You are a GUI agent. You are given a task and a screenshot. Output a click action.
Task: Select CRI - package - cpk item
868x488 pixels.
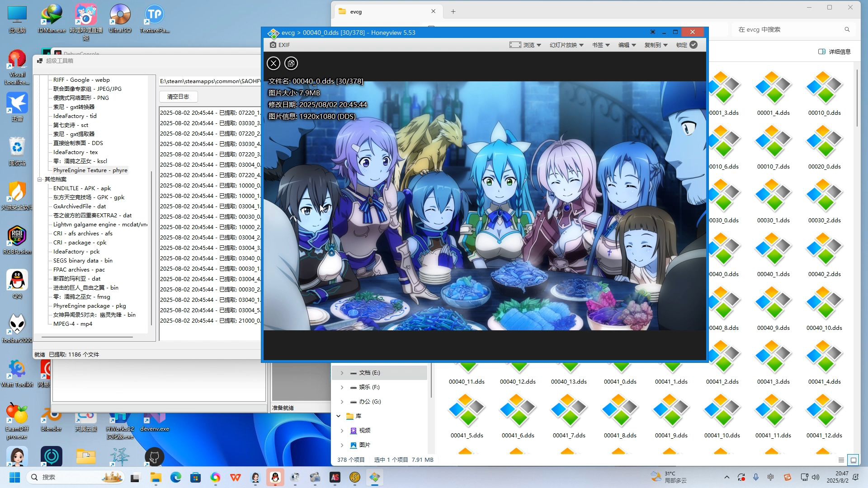[80, 243]
